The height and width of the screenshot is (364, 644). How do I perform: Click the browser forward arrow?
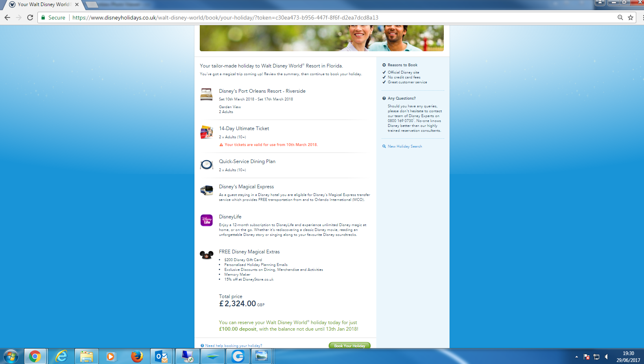tap(19, 17)
